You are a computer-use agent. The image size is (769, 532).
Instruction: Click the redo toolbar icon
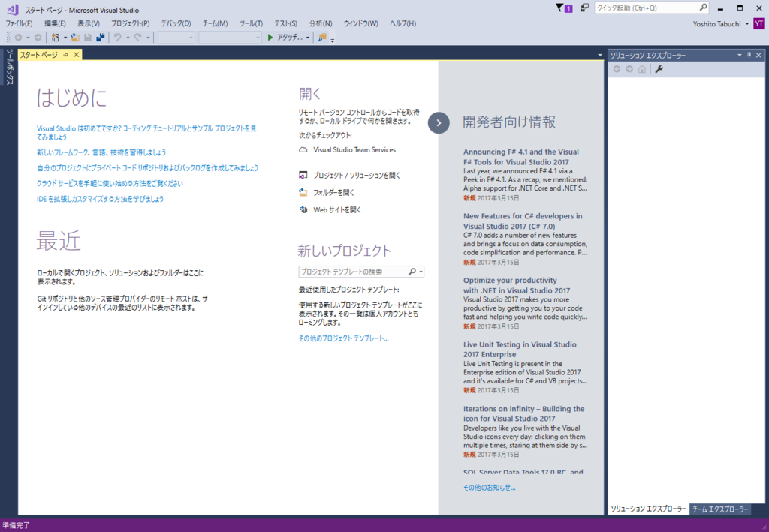click(x=138, y=38)
